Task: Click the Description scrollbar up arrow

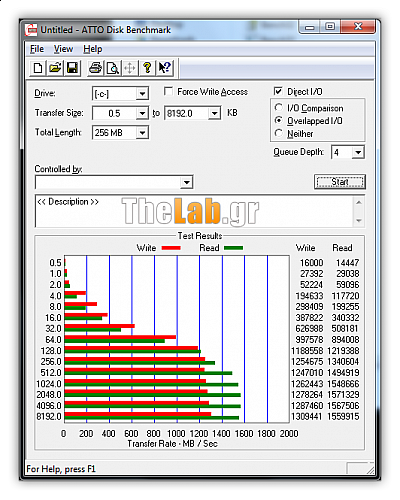Action: click(359, 202)
